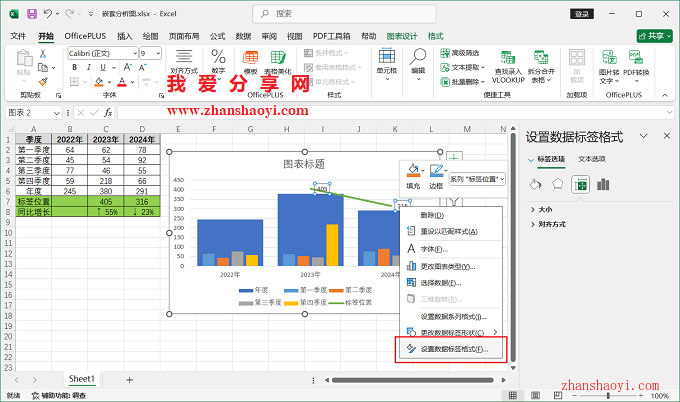Select the Label Options bar-chart icon
Image resolution: width=680 pixels, height=402 pixels.
tap(603, 184)
